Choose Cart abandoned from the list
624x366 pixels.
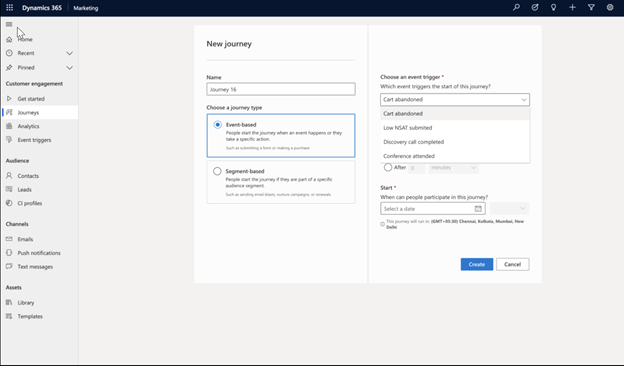coord(455,113)
